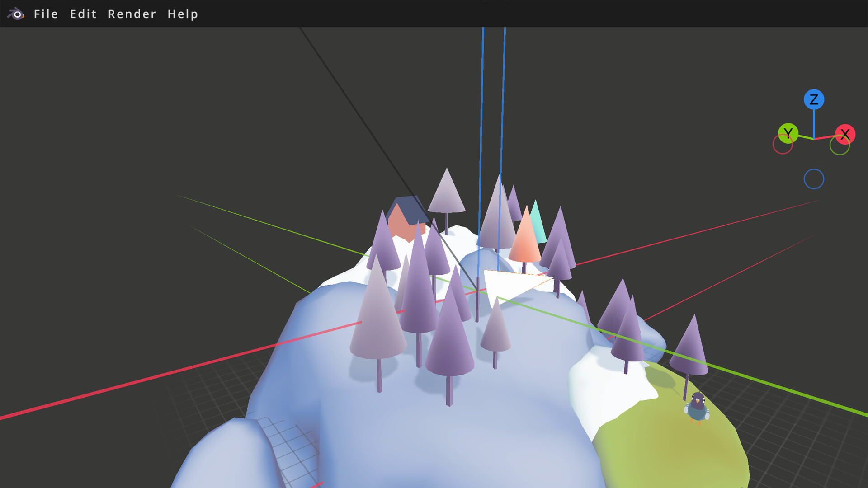Click the X axis ball on the navigation gizmo

[845, 134]
